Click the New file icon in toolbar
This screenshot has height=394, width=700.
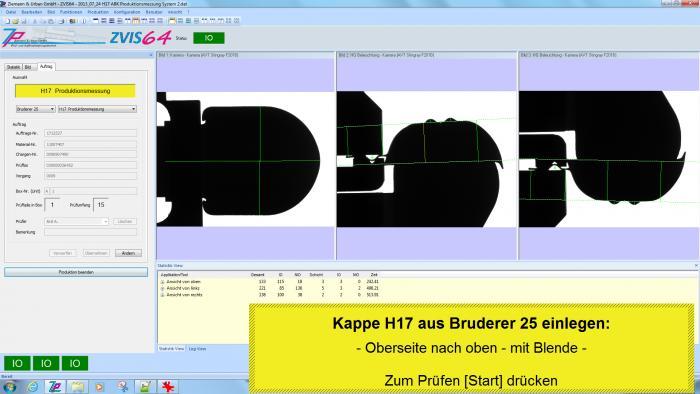(x=8, y=21)
